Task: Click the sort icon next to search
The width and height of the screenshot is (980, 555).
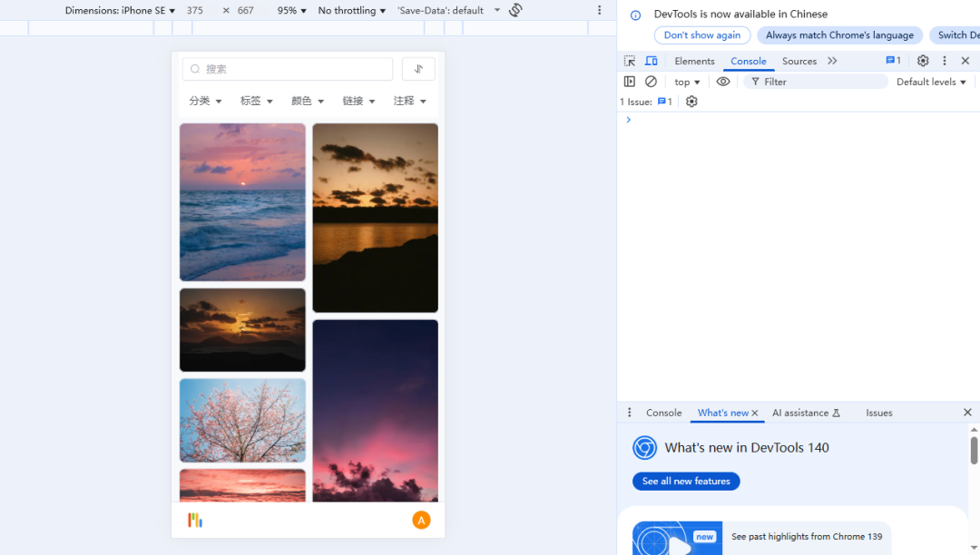Action: pos(418,69)
